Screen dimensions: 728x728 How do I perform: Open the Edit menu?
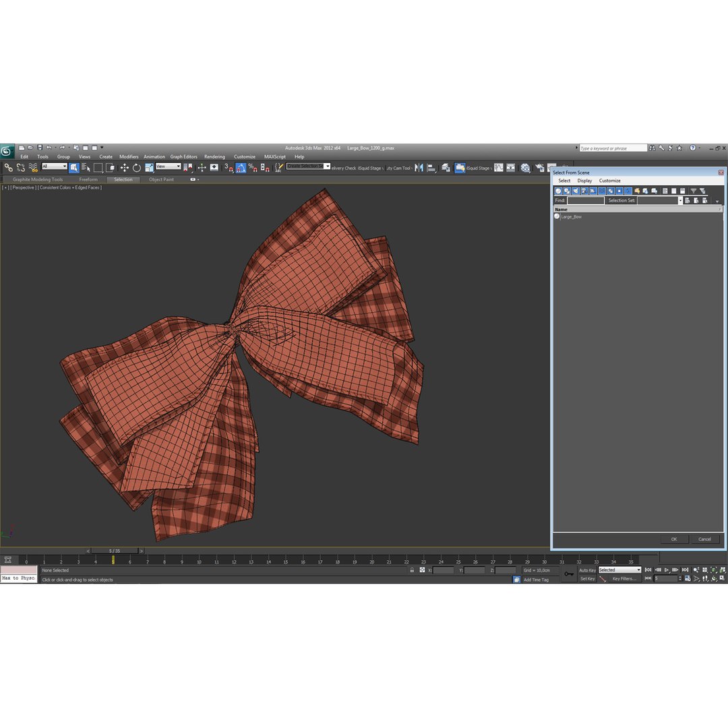click(x=24, y=156)
